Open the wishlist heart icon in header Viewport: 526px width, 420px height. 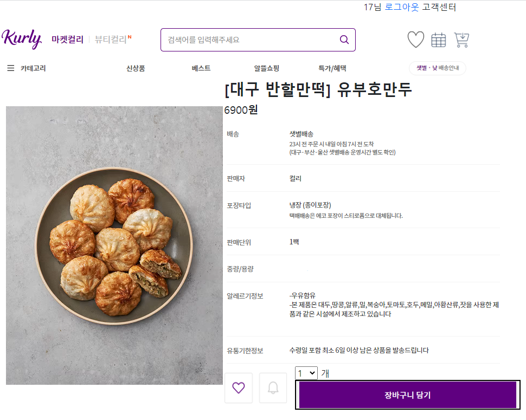415,40
